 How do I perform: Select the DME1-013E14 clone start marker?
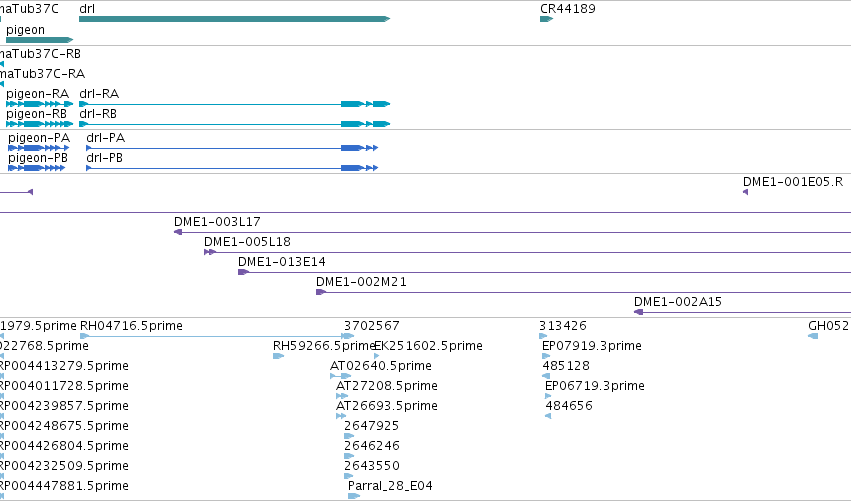coord(243,272)
